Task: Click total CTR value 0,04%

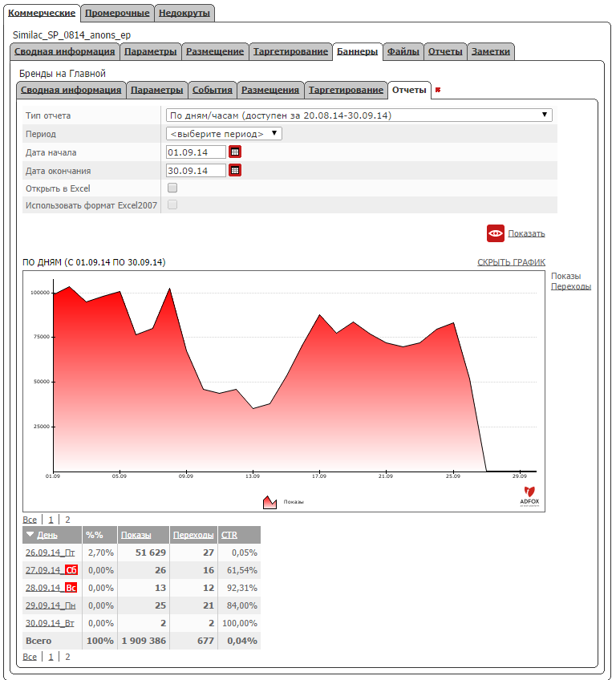Action: click(x=242, y=641)
